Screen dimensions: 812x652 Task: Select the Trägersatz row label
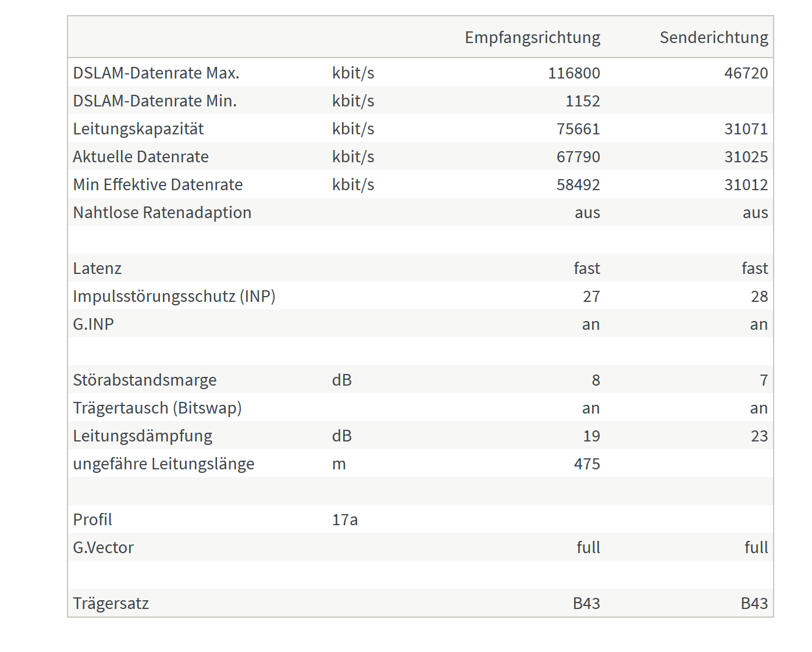111,603
